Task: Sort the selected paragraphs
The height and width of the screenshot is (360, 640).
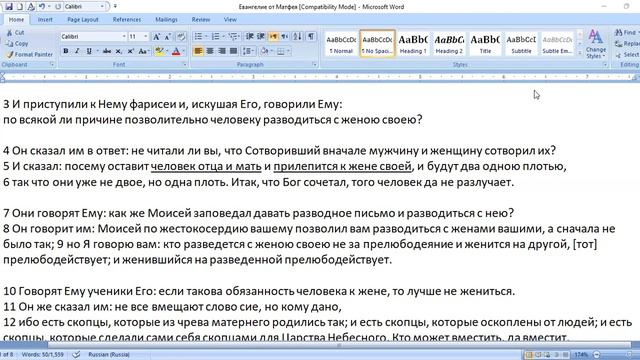Action: click(x=298, y=37)
